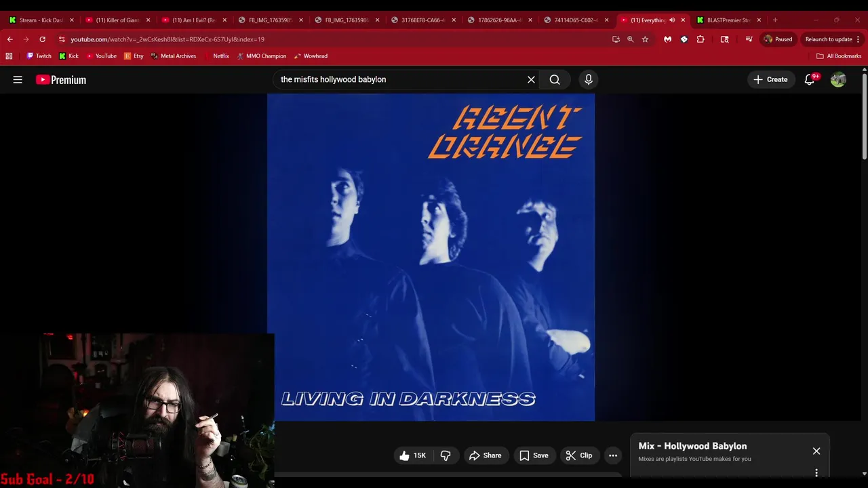Open YouTube bookmark
This screenshot has width=868, height=488.
point(101,56)
